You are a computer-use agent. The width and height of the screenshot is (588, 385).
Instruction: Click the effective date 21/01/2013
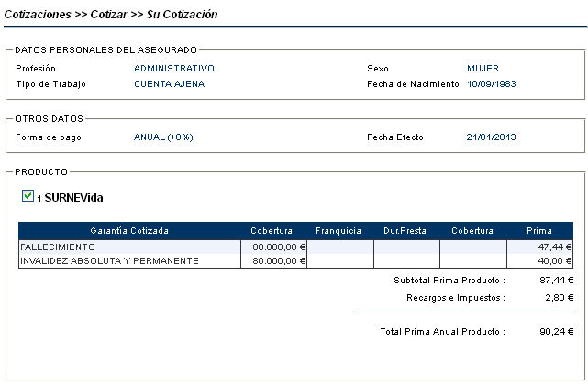492,137
